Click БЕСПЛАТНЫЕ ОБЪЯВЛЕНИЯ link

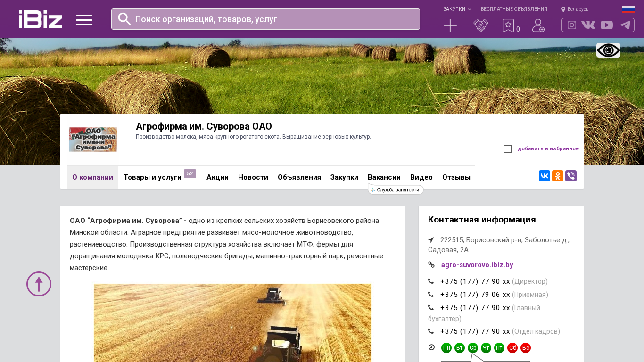click(x=514, y=9)
